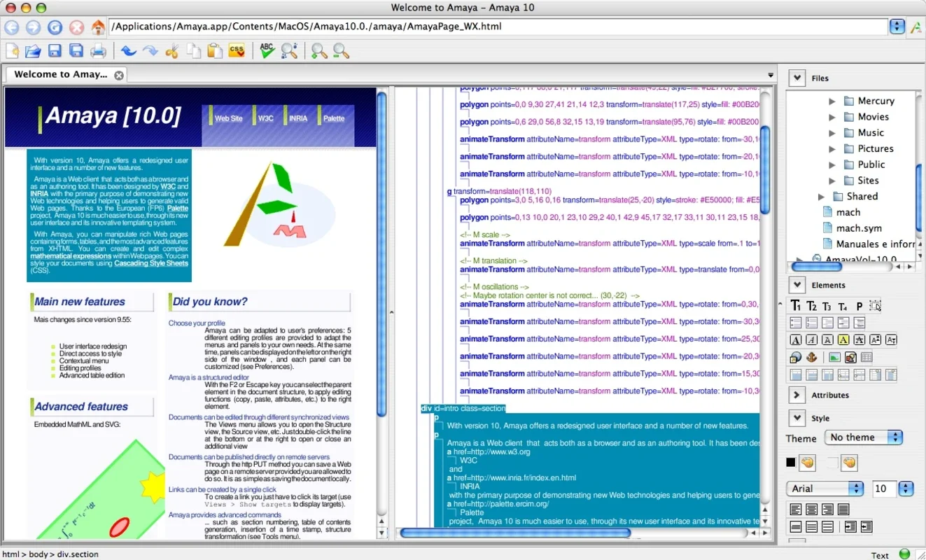The width and height of the screenshot is (926, 560).
Task: Click the Save All double-floppy icon
Action: (76, 50)
